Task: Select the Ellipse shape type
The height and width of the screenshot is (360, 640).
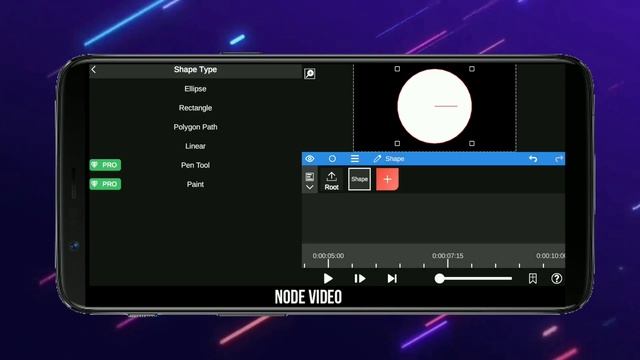Action: pos(195,89)
